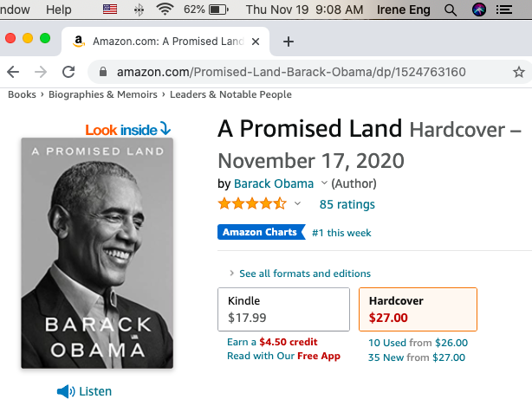
Task: Open Bluetooth menu bar icon
Action: [137, 10]
